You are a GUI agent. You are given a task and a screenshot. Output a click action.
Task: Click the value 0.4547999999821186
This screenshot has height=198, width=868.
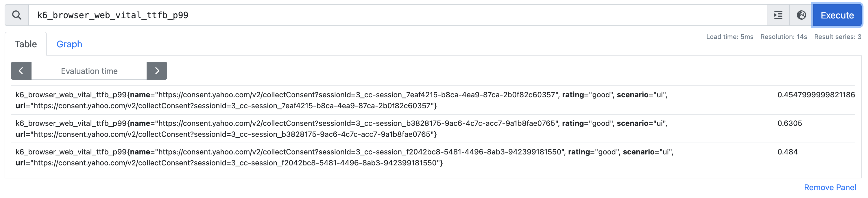(816, 95)
